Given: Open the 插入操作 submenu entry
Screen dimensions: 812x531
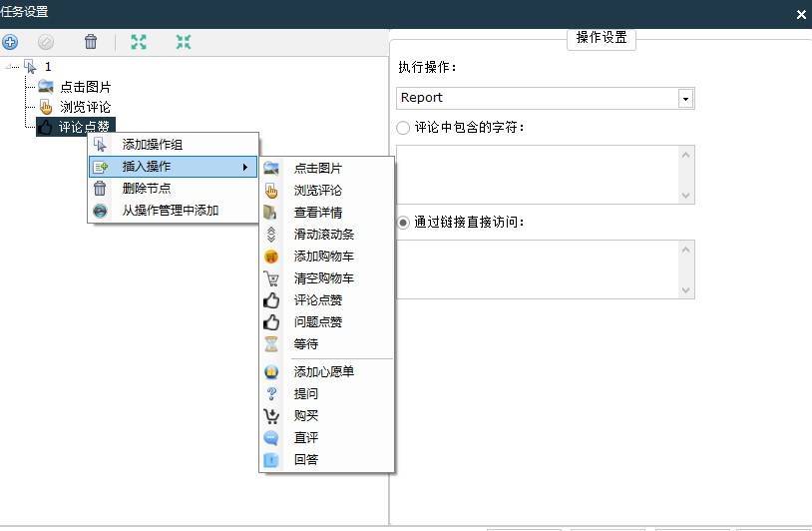Looking at the screenshot, I should point(173,167).
